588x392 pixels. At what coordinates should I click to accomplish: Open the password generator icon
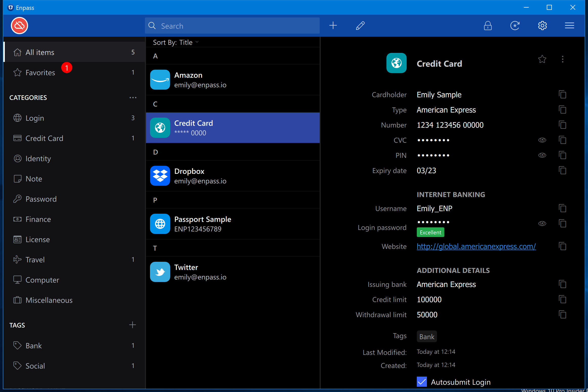click(x=515, y=26)
